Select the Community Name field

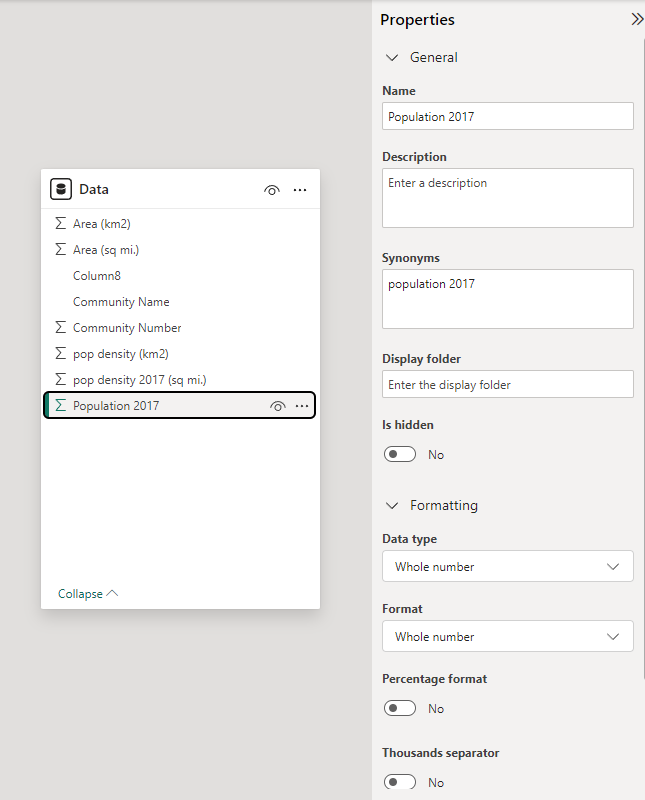click(x=121, y=301)
